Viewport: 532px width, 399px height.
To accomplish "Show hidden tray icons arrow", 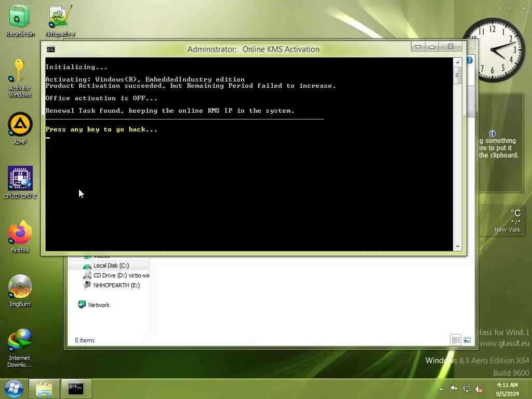I will (x=442, y=389).
